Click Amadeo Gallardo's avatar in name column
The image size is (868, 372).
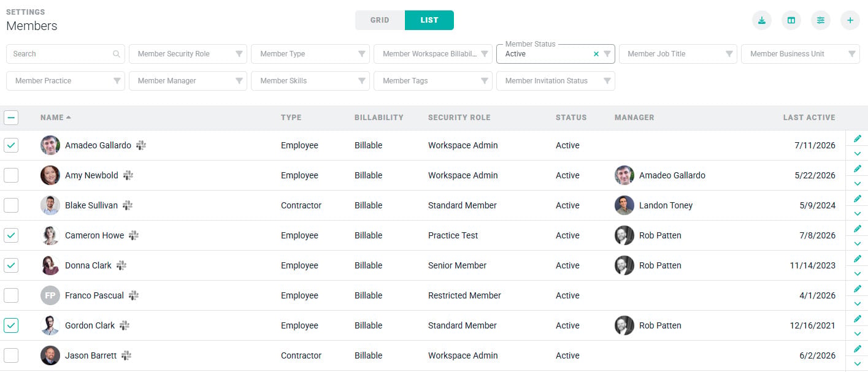50,145
